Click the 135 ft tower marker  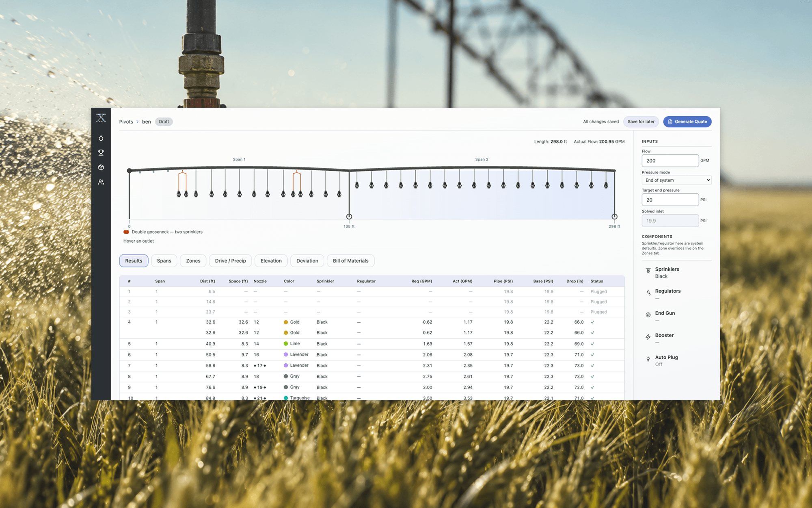(x=349, y=217)
